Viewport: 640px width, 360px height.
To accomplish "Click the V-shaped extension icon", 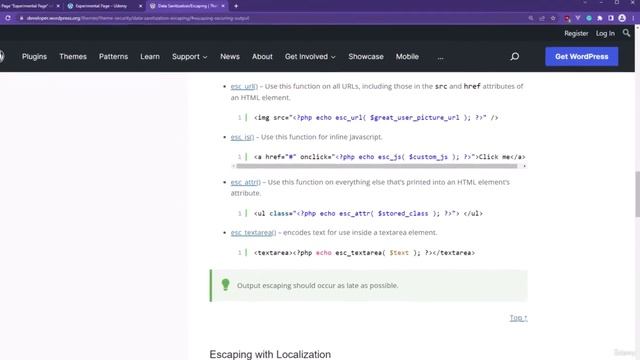I will (578, 18).
